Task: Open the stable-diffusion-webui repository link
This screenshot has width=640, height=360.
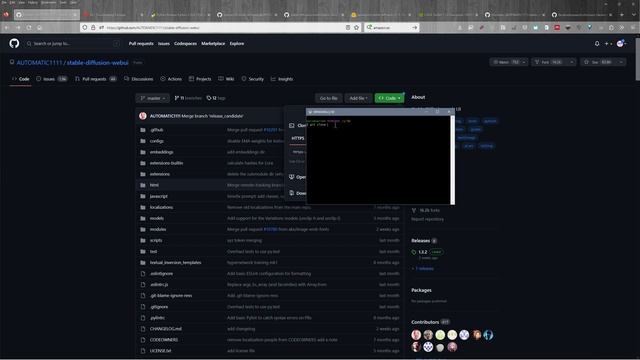Action: 98,62
